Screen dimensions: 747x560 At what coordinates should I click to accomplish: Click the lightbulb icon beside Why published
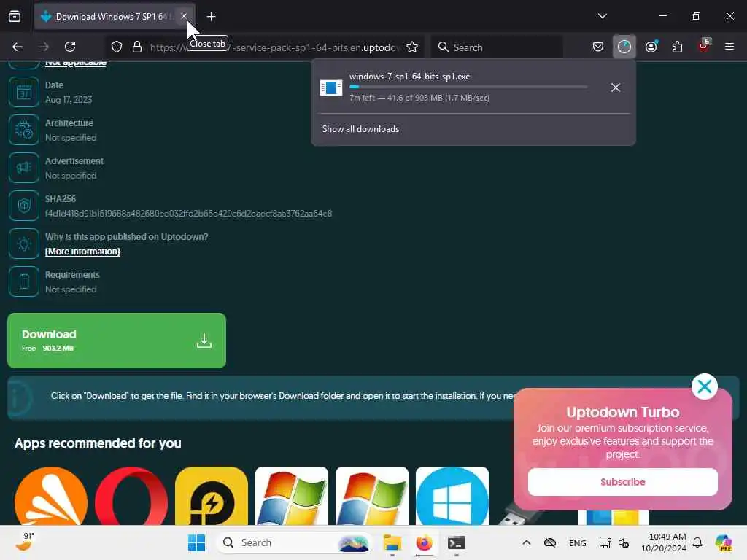click(24, 244)
